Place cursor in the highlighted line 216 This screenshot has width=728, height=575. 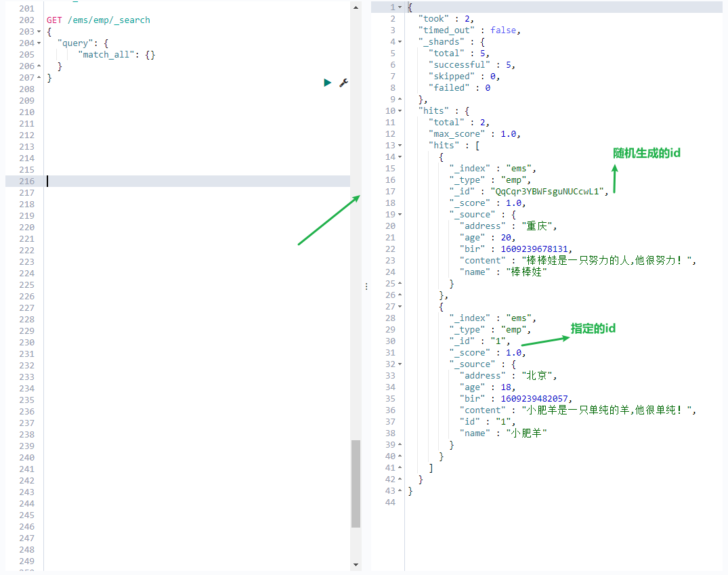[x=197, y=181]
